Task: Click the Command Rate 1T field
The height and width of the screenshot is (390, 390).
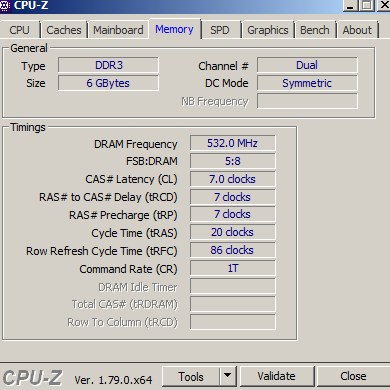Action: pyautogui.click(x=233, y=268)
